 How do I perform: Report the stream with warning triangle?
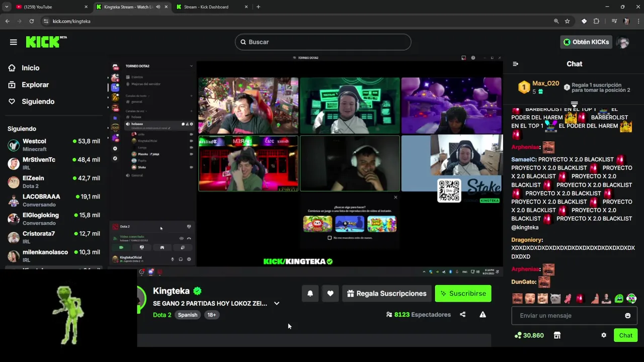click(482, 315)
